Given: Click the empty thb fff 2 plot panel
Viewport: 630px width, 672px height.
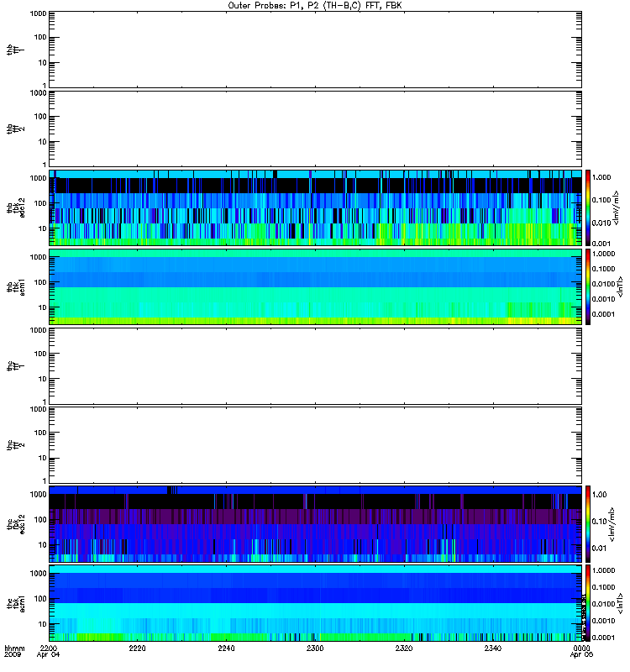Looking at the screenshot, I should coord(315,129).
